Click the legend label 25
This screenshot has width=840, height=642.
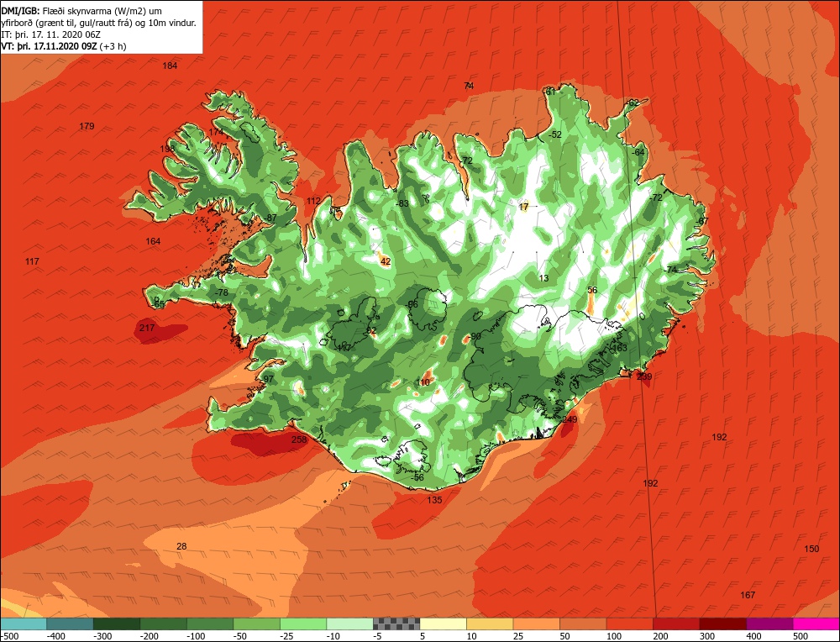click(x=518, y=636)
